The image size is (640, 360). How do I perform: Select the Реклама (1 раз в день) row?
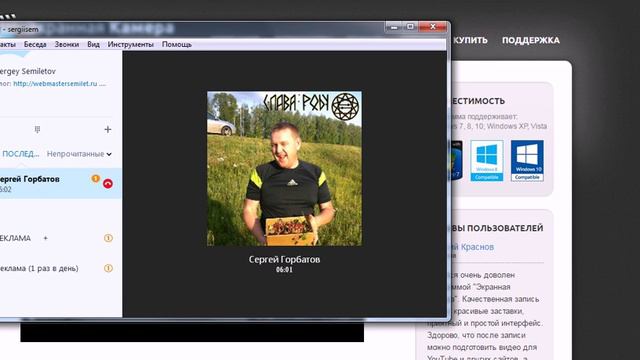pyautogui.click(x=61, y=268)
